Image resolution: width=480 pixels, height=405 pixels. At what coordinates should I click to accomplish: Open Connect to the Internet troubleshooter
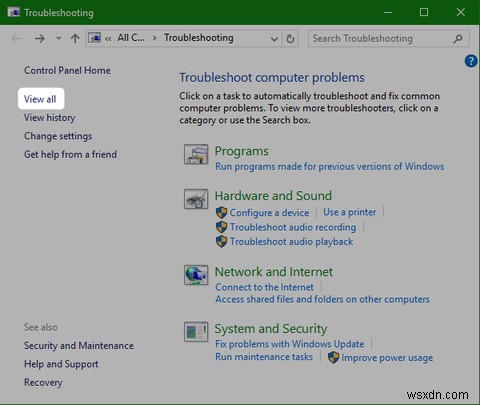[x=265, y=287]
